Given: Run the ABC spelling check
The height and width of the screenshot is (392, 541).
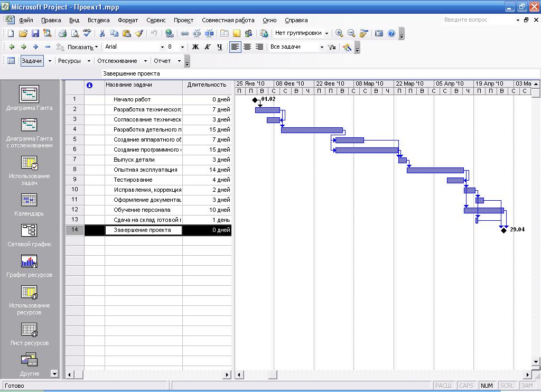Looking at the screenshot, I should [x=87, y=33].
